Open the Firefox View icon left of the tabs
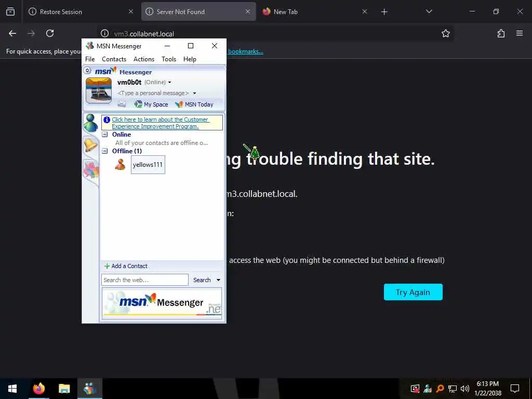 tap(10, 11)
